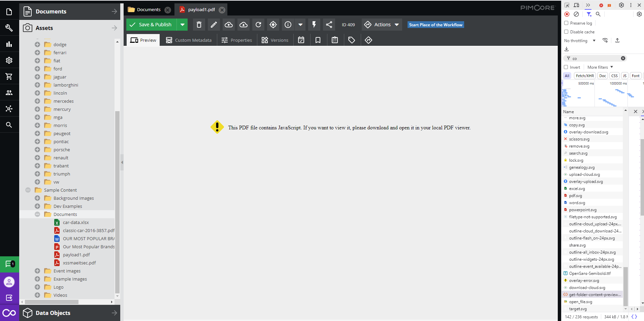This screenshot has width=644, height=321.
Task: Download asset with cloud-download icon
Action: [x=244, y=25]
